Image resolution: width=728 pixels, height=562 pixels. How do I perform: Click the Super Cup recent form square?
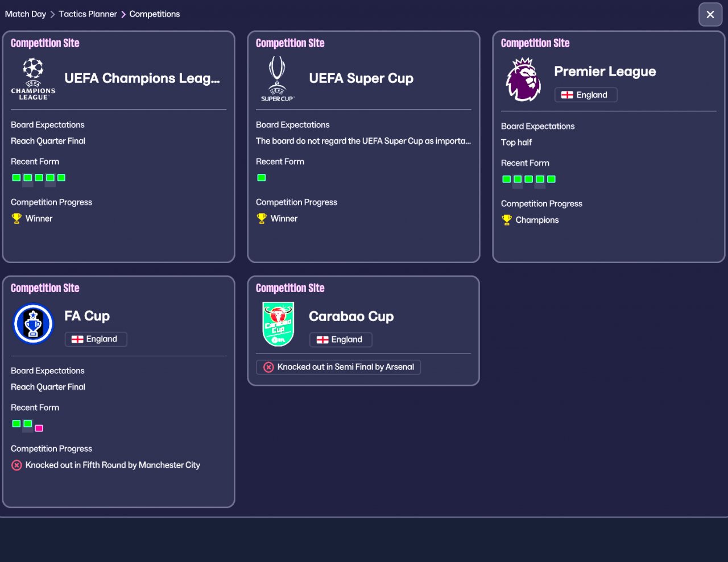262,178
